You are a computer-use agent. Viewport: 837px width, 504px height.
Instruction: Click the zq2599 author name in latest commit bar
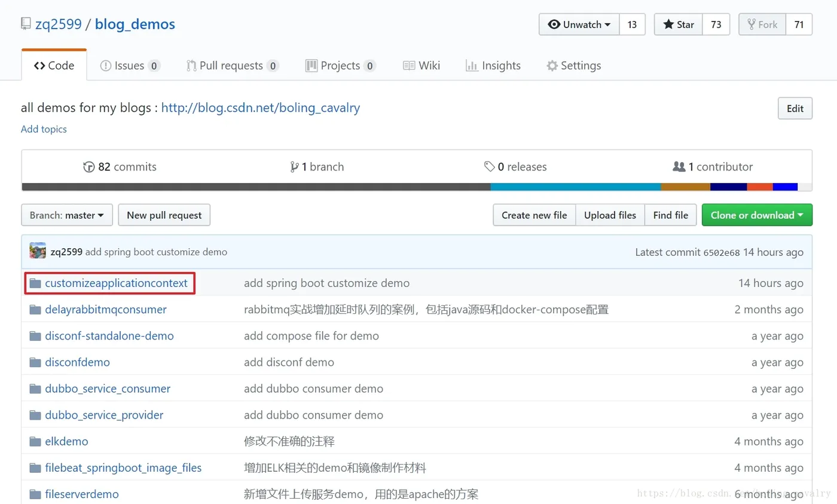point(66,252)
